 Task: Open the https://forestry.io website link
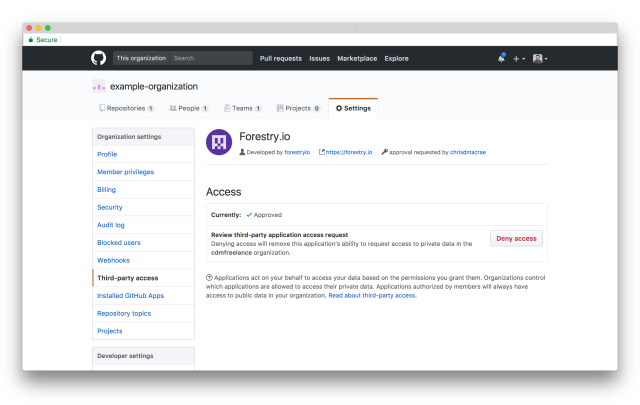[349, 152]
